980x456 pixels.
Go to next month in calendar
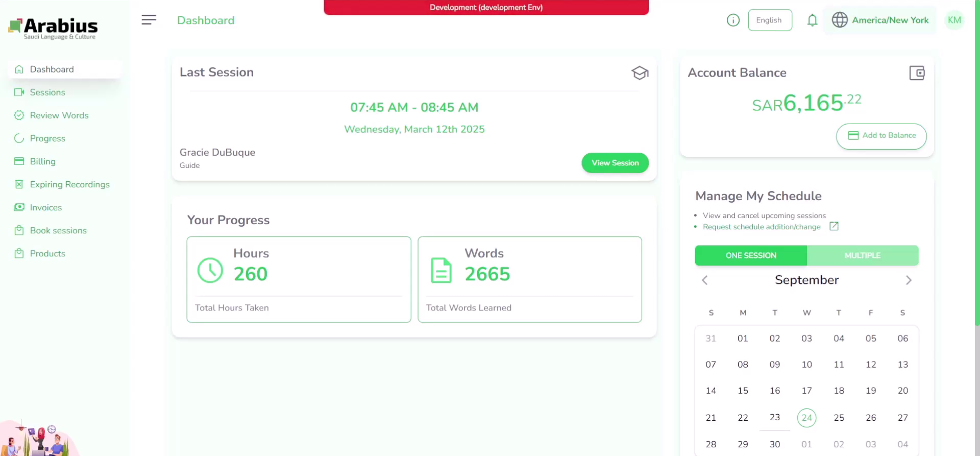[909, 280]
